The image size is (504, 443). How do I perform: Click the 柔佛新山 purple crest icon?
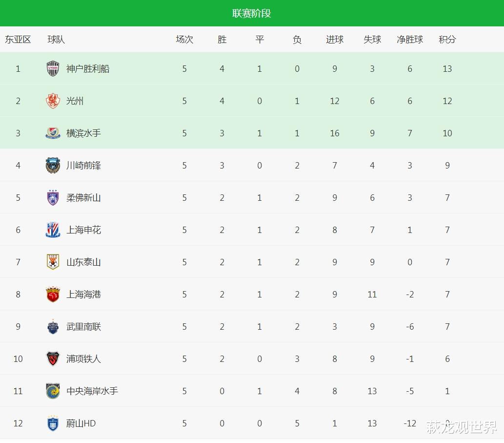click(53, 197)
